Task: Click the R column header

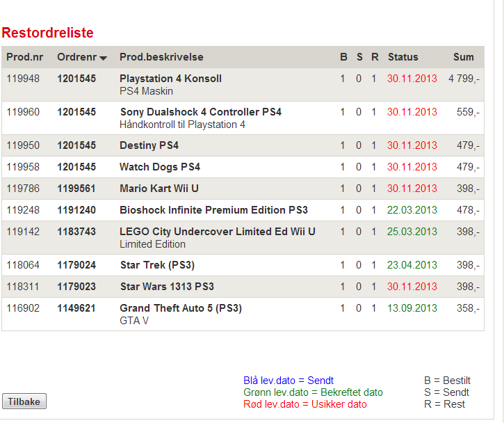Action: coord(375,57)
